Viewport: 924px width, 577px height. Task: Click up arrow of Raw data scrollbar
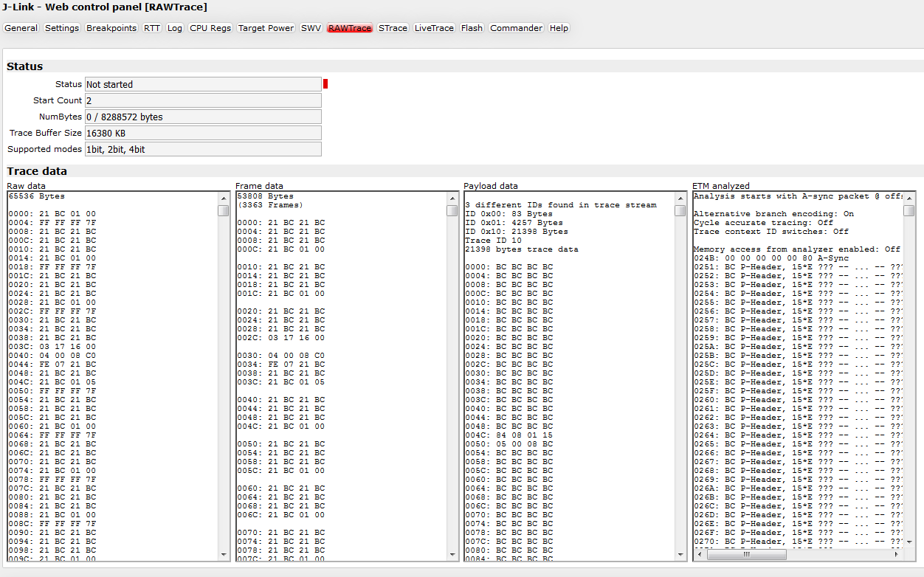(224, 198)
